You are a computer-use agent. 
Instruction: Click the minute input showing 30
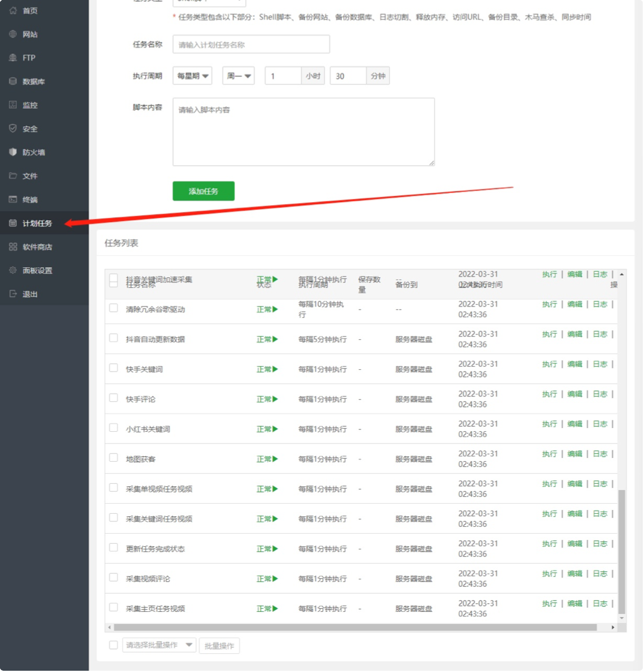[348, 76]
